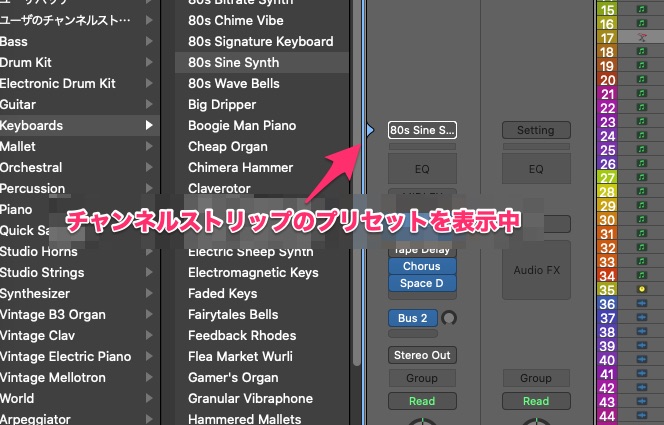The width and height of the screenshot is (664, 425).
Task: Expand Vintage Mellotron submenu arrow
Action: 149,377
